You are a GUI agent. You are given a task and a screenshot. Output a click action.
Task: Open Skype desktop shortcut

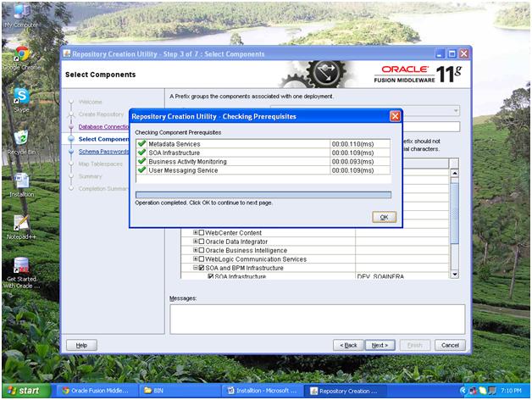[21, 100]
